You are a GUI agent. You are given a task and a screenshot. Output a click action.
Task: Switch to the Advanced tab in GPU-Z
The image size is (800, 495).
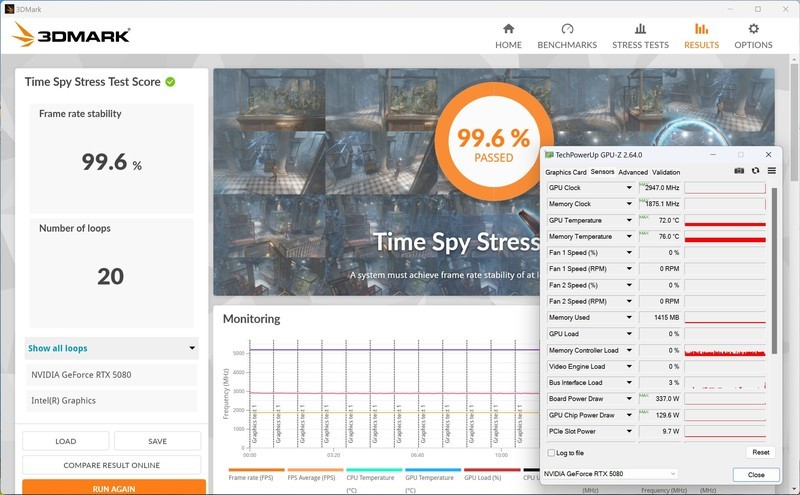(632, 172)
